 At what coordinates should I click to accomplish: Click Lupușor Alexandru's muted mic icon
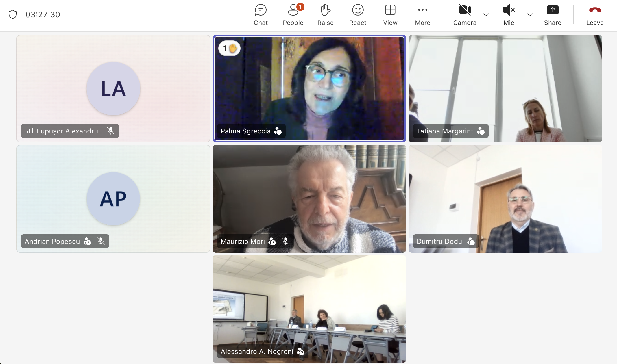[110, 131]
